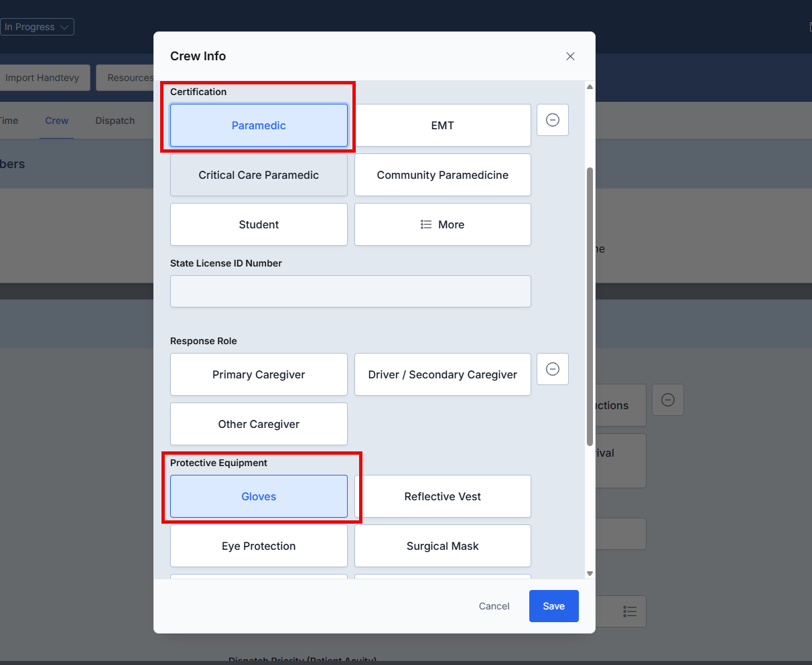812x665 pixels.
Task: Select the EMT certification
Action: 442,125
